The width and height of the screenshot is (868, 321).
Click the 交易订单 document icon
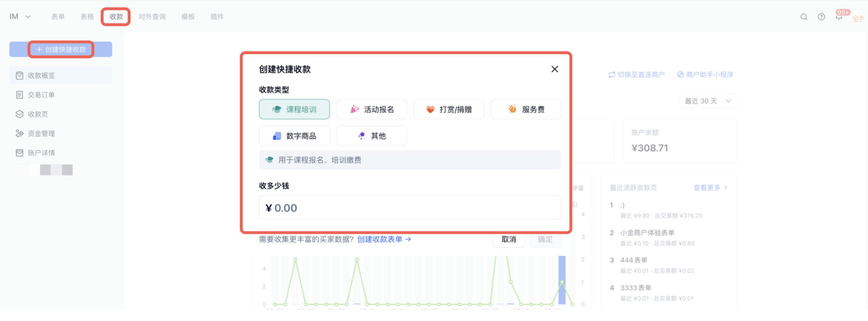click(x=20, y=95)
